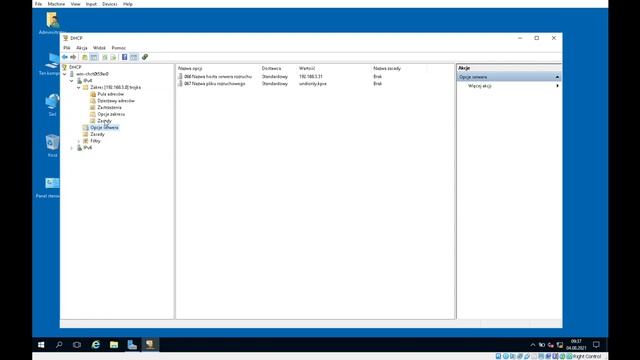
Task: Collapse the Zakres scope chevron
Action: 79,88
